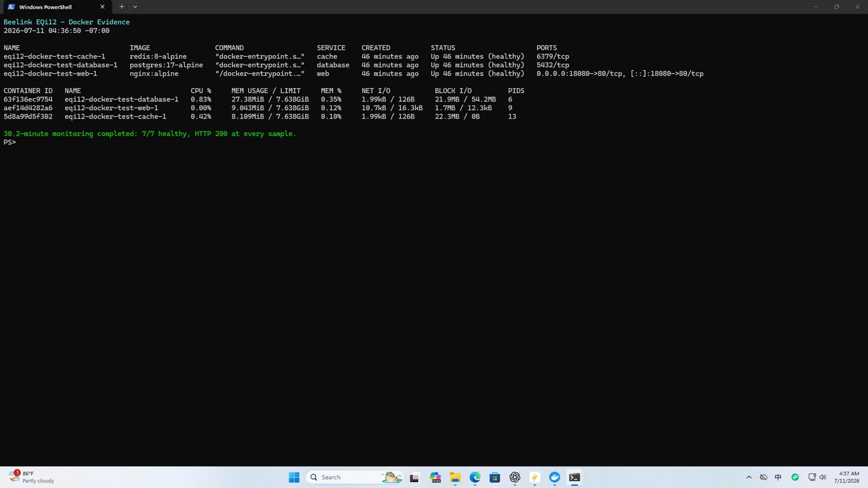
Task: Click container ID aef14d4282a6
Action: [28, 108]
